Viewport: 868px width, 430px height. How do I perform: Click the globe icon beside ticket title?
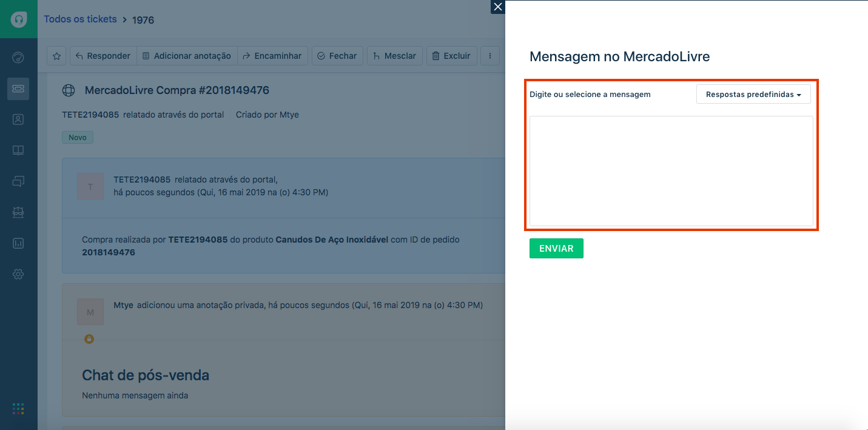click(69, 90)
